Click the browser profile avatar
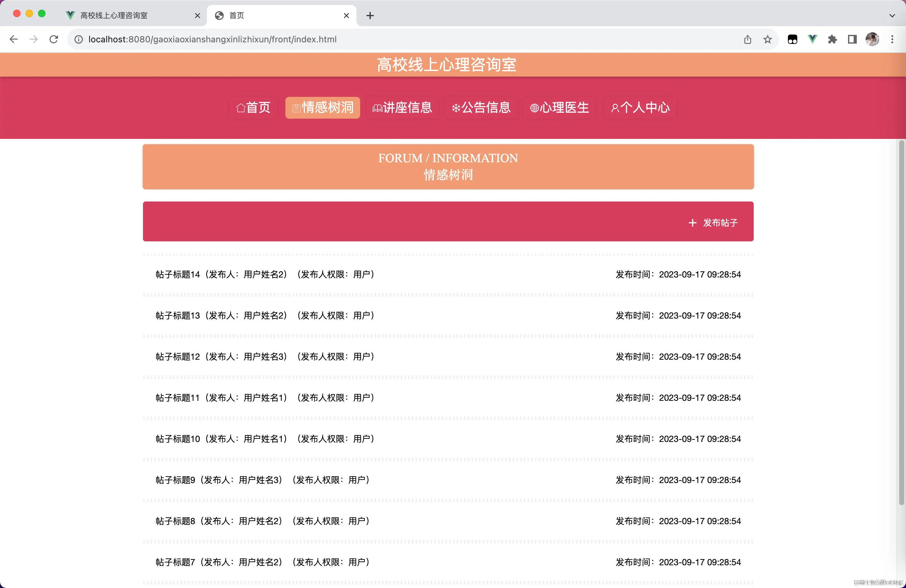The height and width of the screenshot is (588, 906). point(872,39)
